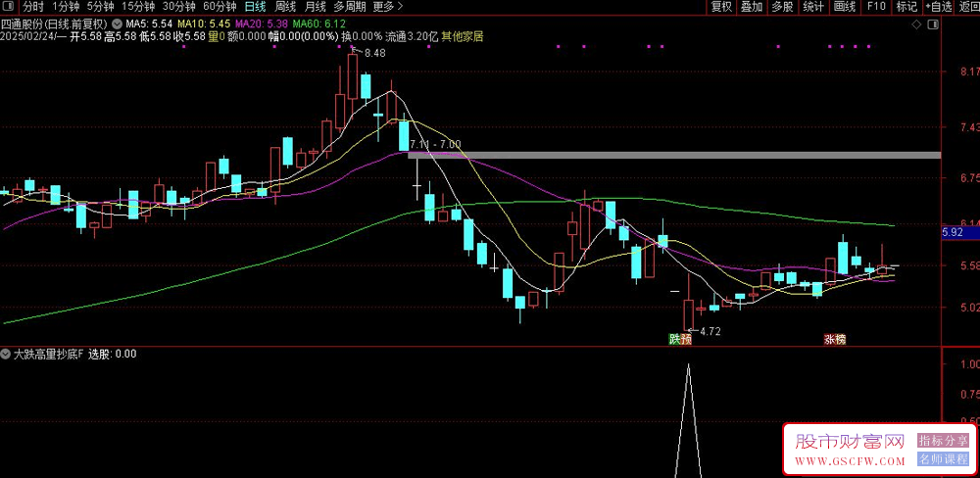980x478 pixels.
Task: Select the 15分钟 period tab
Action: 138,7
